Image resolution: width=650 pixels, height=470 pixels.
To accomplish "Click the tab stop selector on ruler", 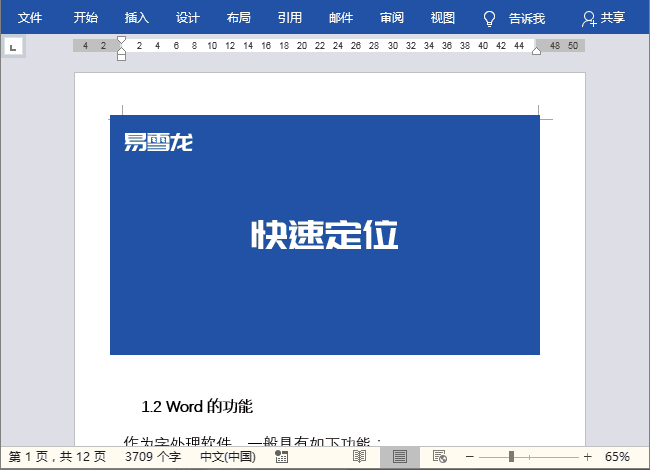I will [x=13, y=47].
